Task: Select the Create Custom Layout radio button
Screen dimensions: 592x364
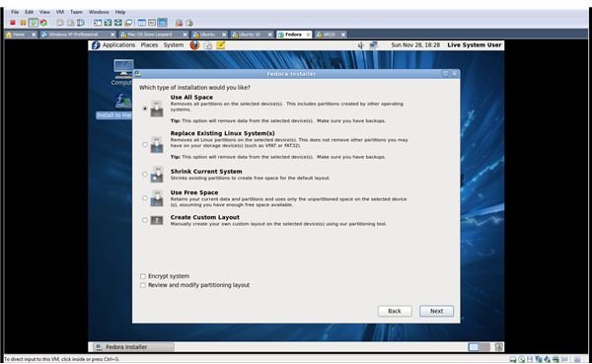Action: (145, 220)
